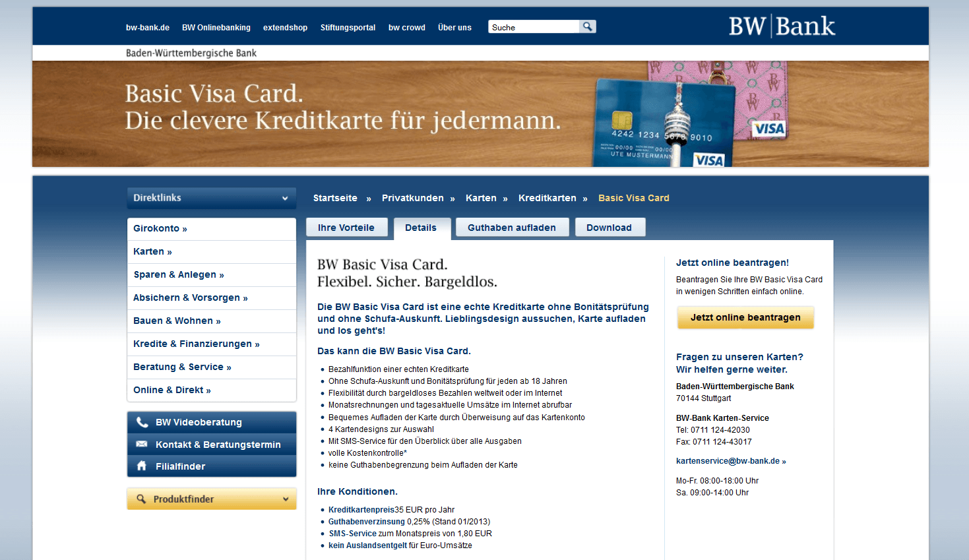Select the Details tab

tap(422, 228)
